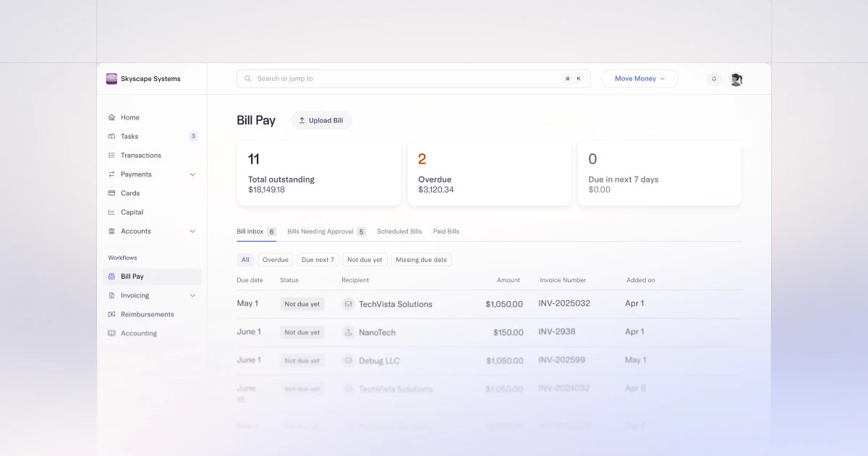Switch to the Scheduled Bills tab
This screenshot has width=868, height=456.
coord(399,231)
